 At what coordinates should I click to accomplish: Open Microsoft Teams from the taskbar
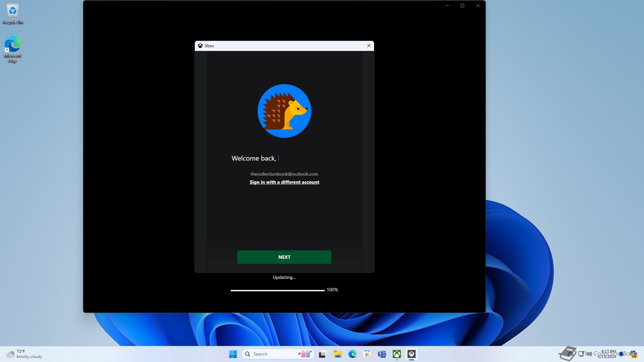coord(382,354)
